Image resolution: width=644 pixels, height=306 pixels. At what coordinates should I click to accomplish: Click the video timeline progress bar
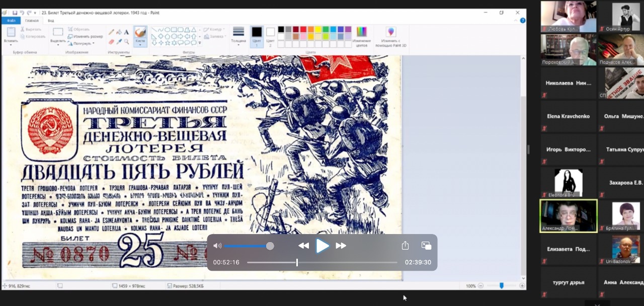click(x=322, y=262)
